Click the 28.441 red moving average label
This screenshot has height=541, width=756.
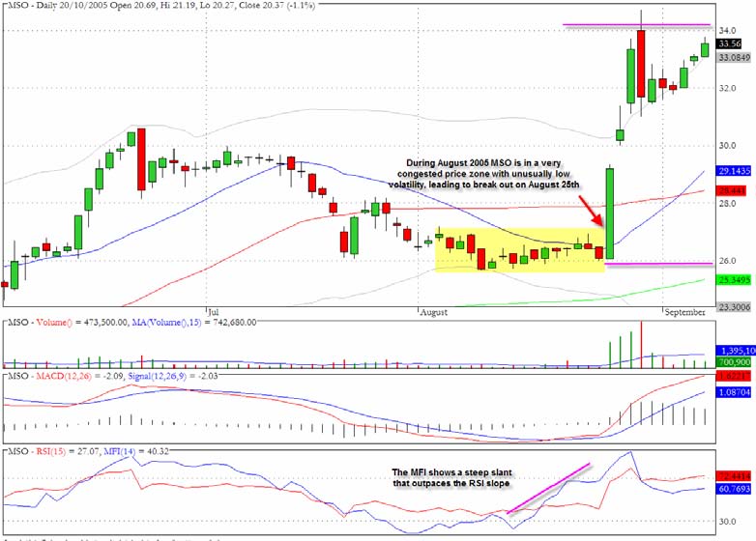pyautogui.click(x=732, y=190)
